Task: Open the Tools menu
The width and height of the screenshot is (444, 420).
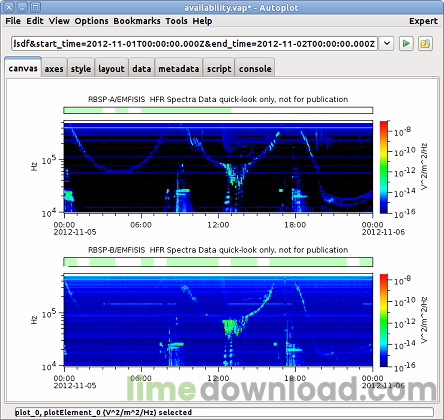Action: click(x=176, y=21)
